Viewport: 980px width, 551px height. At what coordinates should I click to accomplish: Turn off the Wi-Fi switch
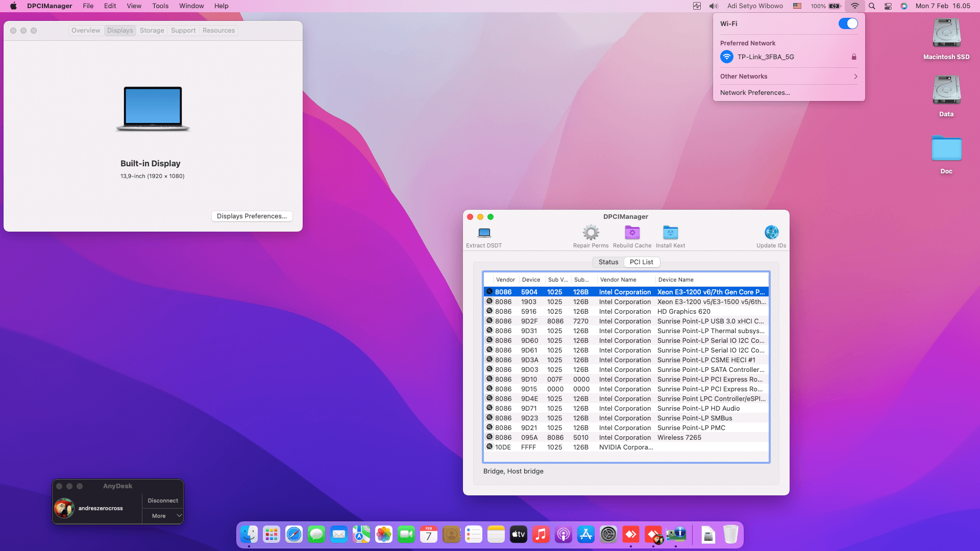[848, 23]
